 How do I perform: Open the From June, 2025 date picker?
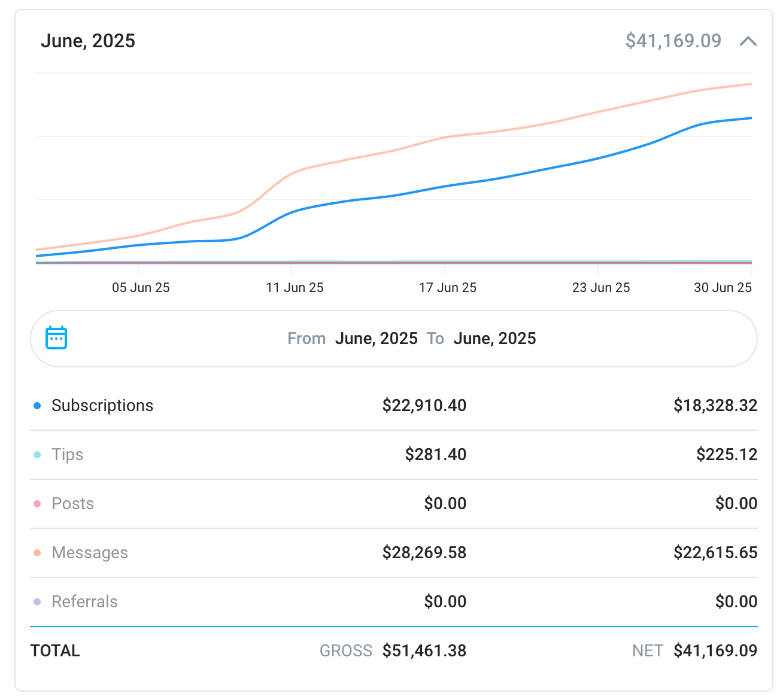click(375, 339)
